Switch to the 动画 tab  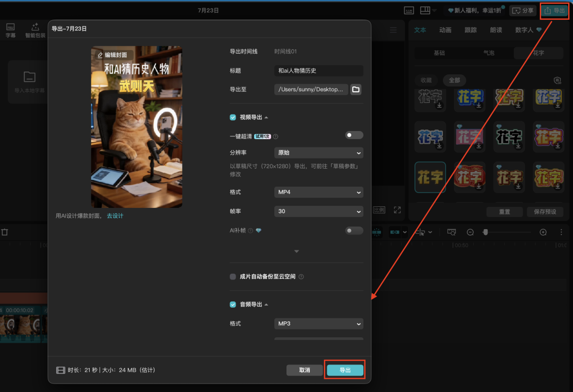(445, 30)
